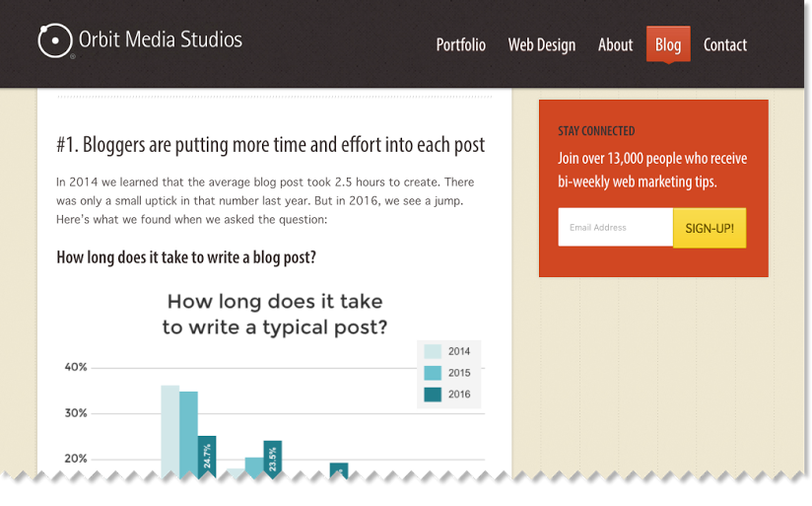The width and height of the screenshot is (812, 506).
Task: Click the chart title 'How long does it take'
Action: coord(275,315)
